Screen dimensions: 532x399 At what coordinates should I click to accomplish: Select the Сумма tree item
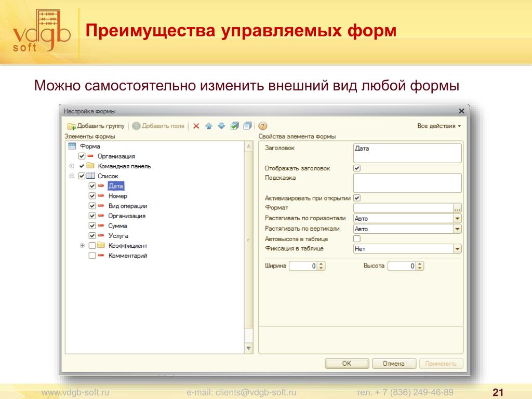click(118, 225)
